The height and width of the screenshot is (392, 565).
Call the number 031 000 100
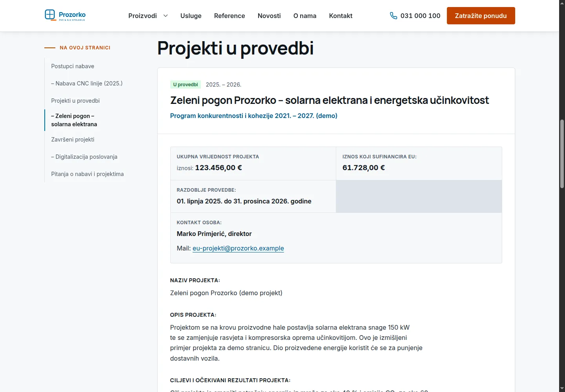[x=420, y=16]
